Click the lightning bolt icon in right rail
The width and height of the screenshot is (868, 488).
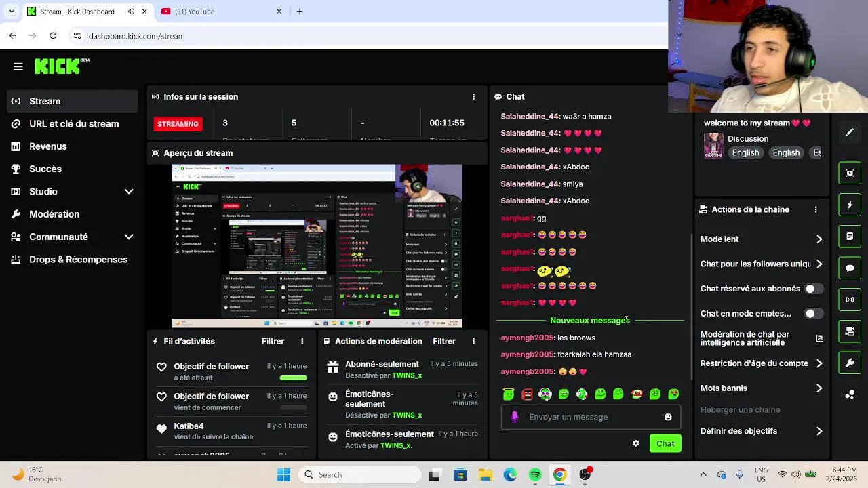click(x=850, y=205)
